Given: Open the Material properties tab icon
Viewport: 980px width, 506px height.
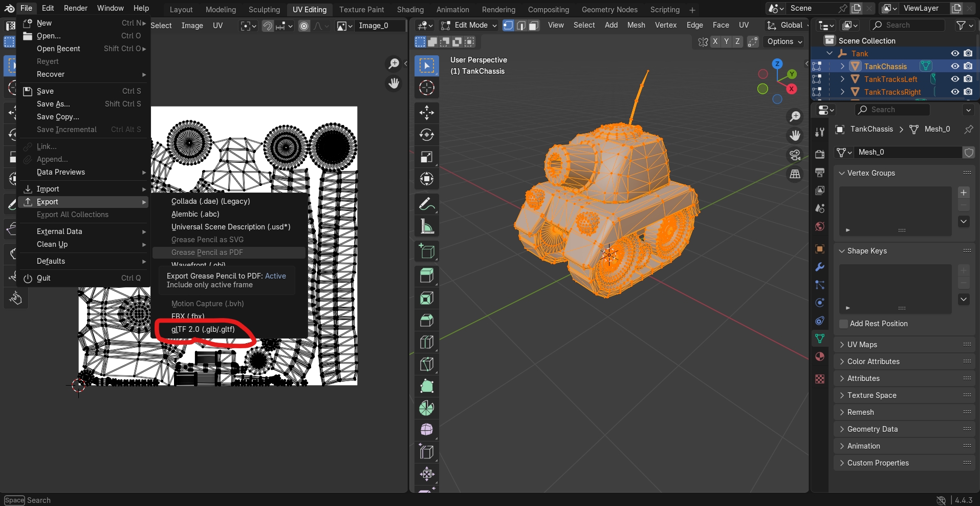Looking at the screenshot, I should click(x=820, y=356).
